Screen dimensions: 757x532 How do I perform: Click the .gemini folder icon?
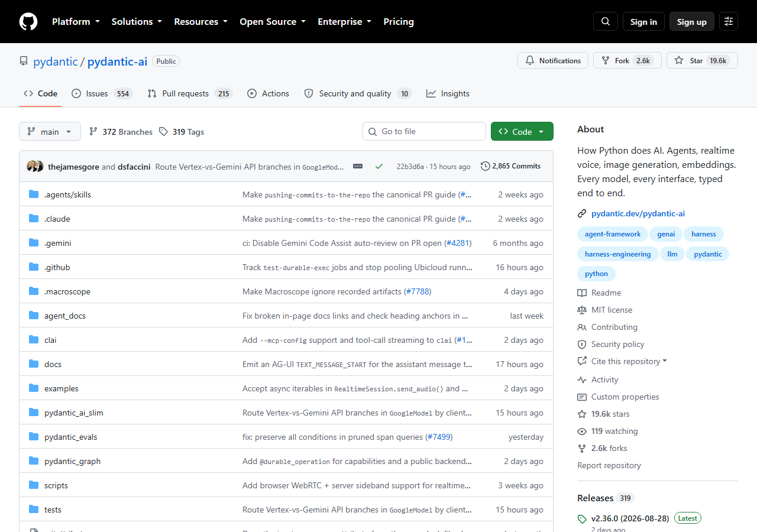pyautogui.click(x=34, y=243)
